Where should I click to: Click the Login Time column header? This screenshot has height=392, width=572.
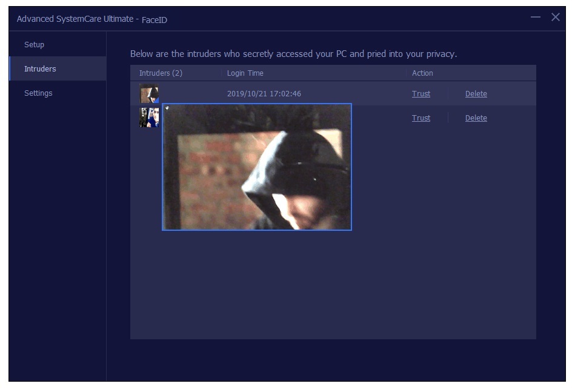coord(245,73)
